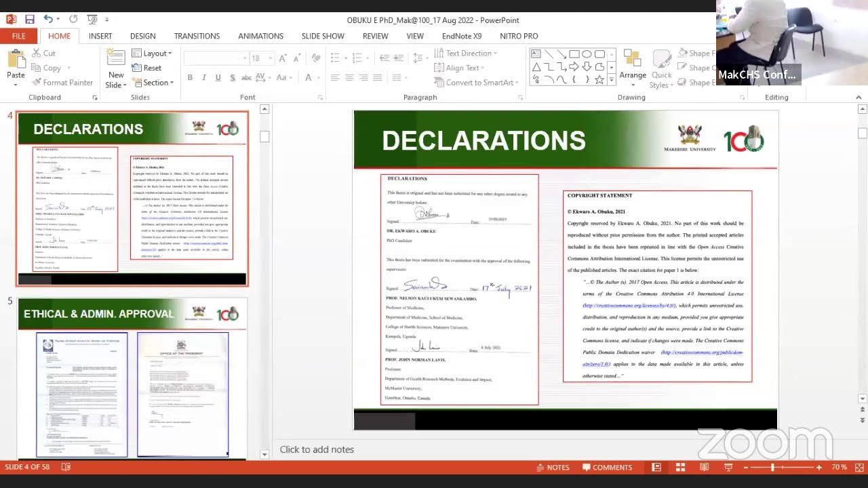868x488 pixels.
Task: Open the Layout dropdown
Action: tap(153, 53)
